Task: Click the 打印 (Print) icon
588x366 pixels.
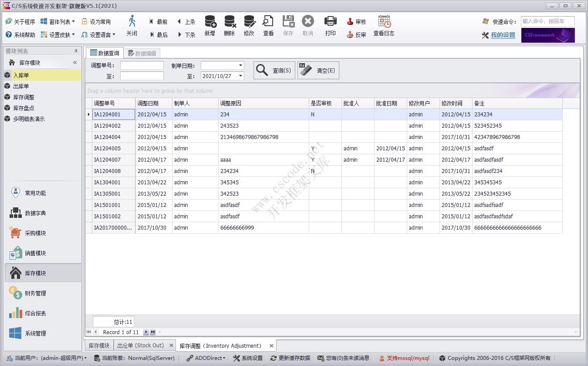Action: 331,22
